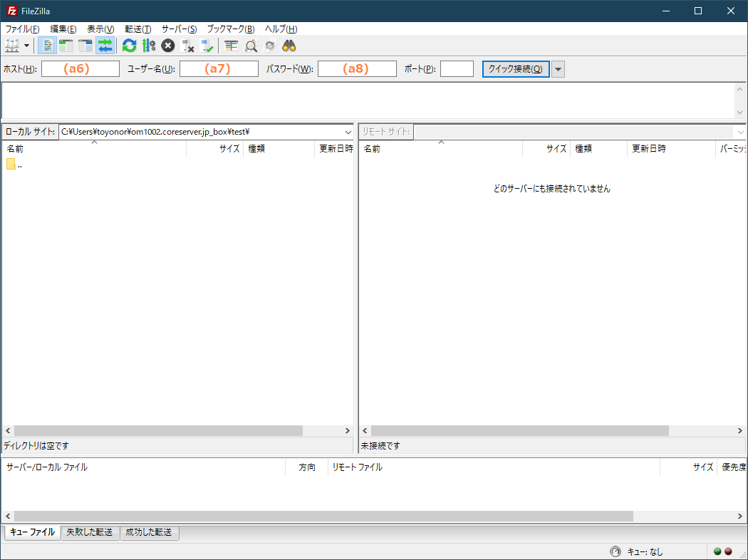Click the red activity indicator light
748x560 pixels.
point(728,551)
